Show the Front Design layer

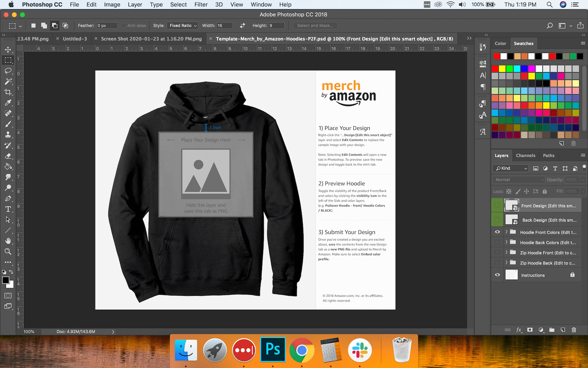497,205
